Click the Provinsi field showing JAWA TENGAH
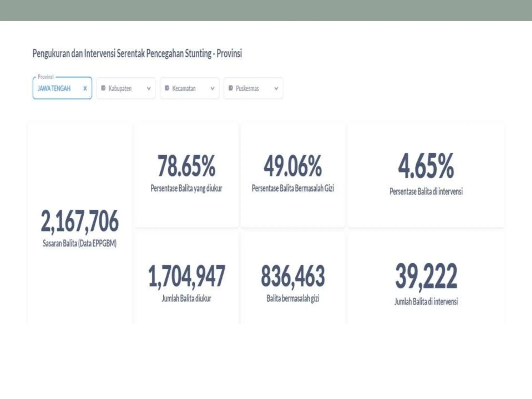Viewport: 532px width, 399px height. click(x=54, y=89)
